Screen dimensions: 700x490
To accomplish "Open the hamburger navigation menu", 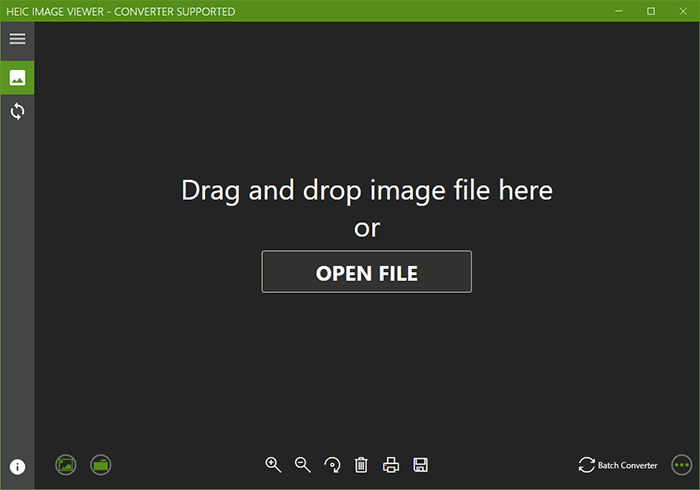I will (17, 39).
